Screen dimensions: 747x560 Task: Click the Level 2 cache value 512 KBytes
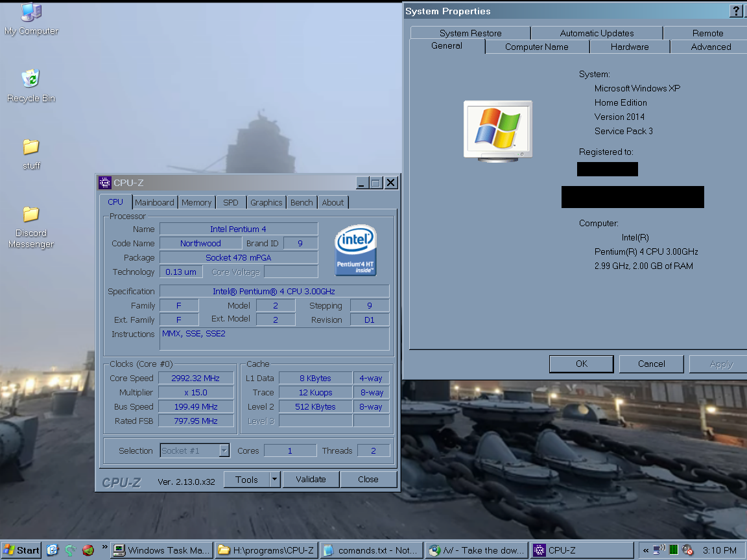(315, 406)
